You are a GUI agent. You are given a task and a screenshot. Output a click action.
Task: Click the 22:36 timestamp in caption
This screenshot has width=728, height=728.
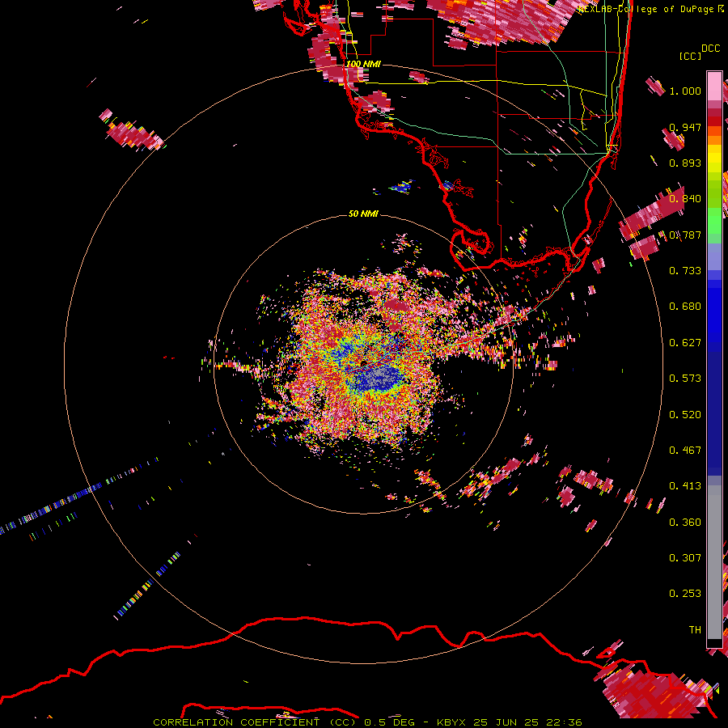565,722
